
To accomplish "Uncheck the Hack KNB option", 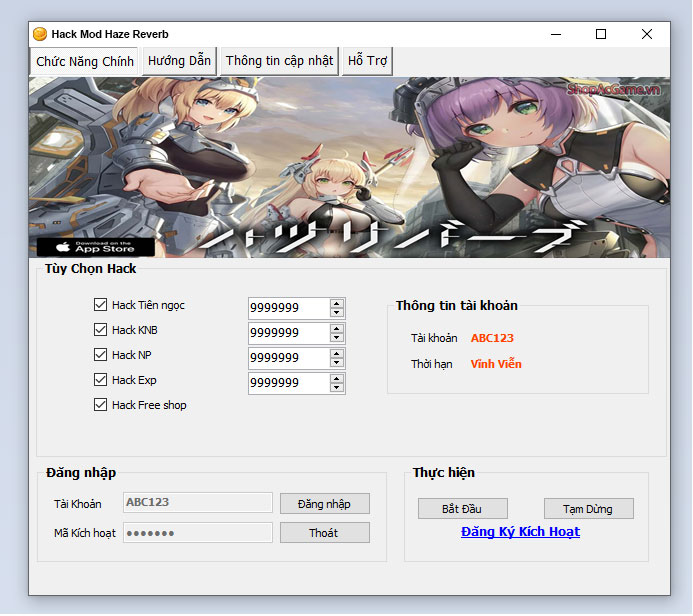I will point(100,330).
